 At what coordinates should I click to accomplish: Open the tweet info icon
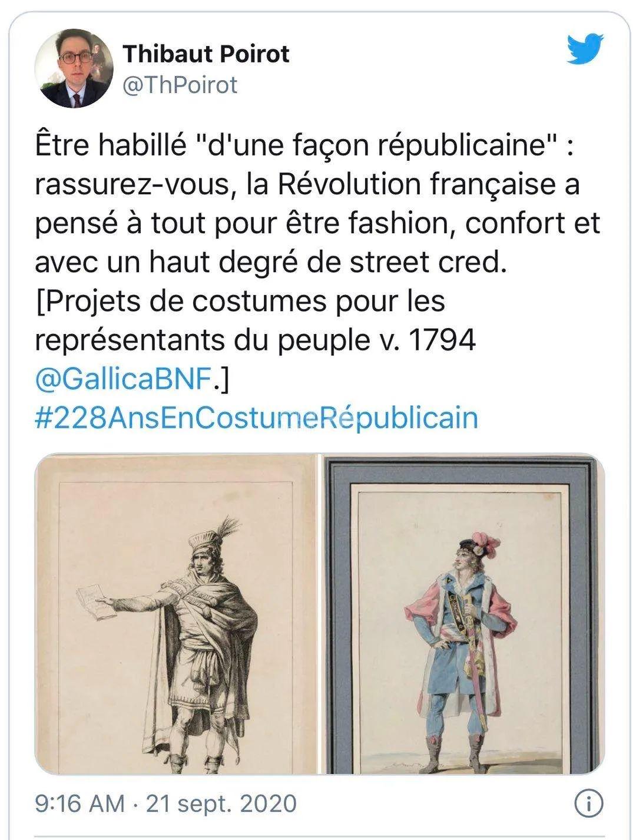589,803
